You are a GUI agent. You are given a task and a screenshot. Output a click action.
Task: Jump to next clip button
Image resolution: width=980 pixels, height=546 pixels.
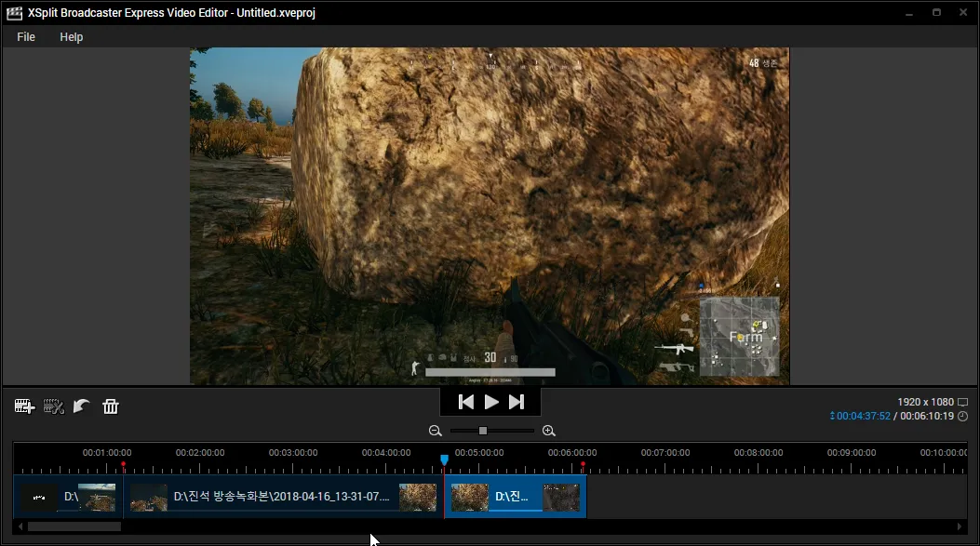[517, 402]
